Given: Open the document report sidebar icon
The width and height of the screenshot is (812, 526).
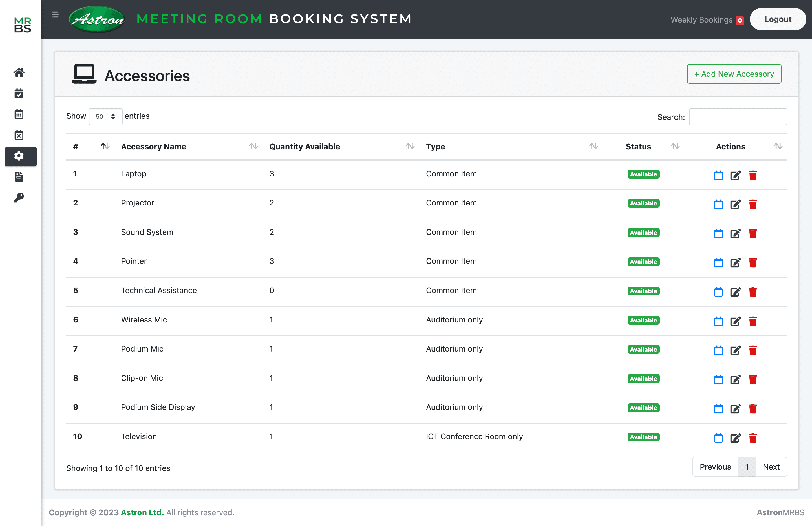Looking at the screenshot, I should pos(19,177).
